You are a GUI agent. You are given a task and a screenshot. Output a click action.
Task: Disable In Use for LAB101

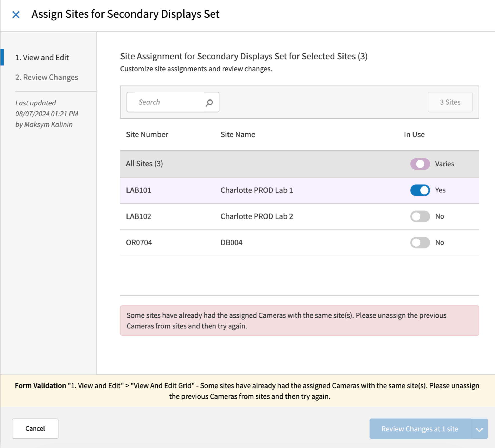click(x=420, y=190)
